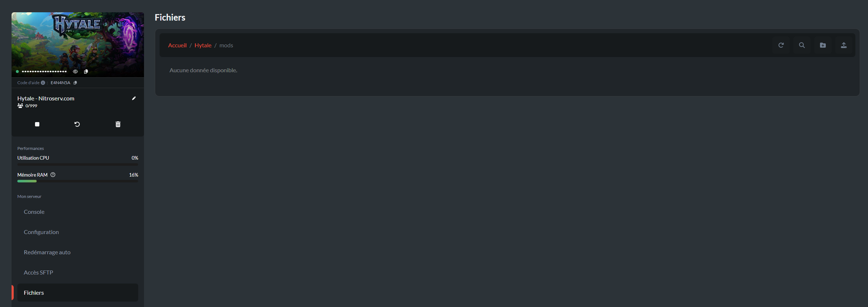Restart the server icon
Viewport: 868px width, 307px height.
(x=77, y=124)
